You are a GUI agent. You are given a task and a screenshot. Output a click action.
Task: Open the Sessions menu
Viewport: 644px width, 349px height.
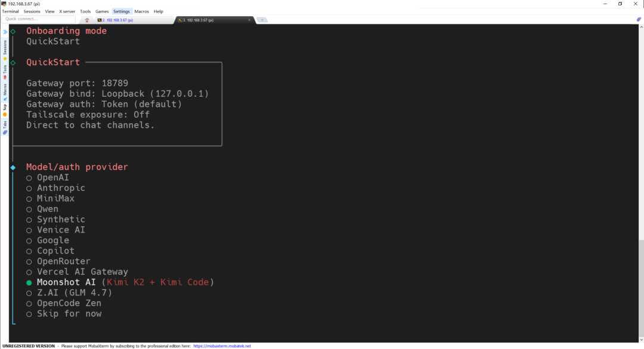(32, 11)
